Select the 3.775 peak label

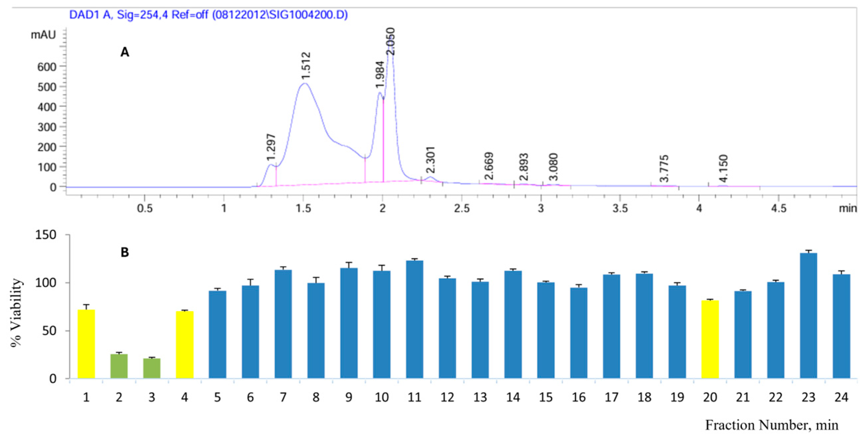tap(663, 168)
